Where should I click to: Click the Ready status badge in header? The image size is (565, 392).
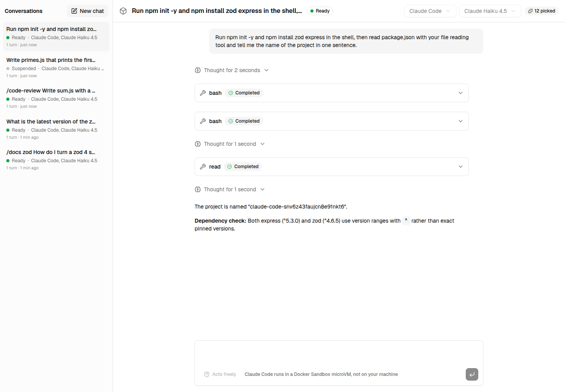pos(320,11)
